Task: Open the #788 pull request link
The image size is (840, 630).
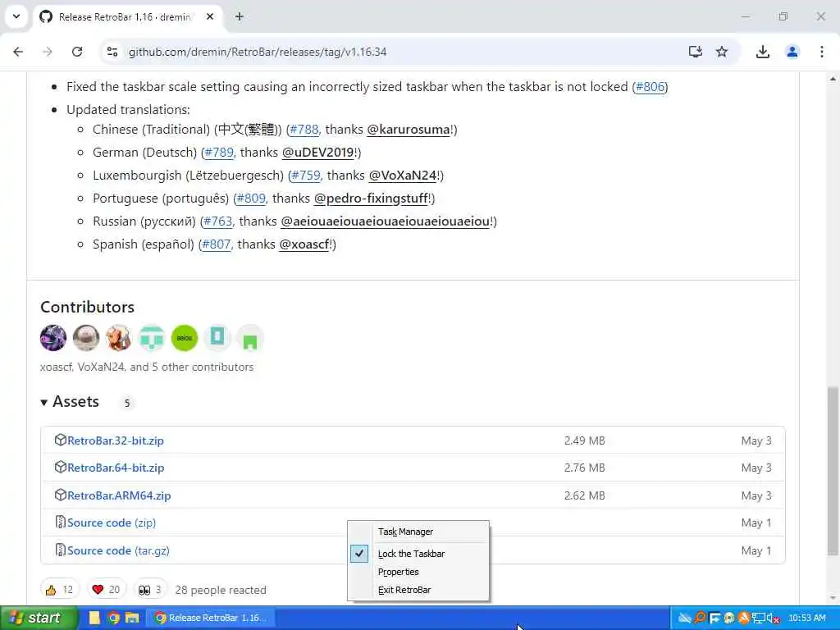Action: coord(304,130)
